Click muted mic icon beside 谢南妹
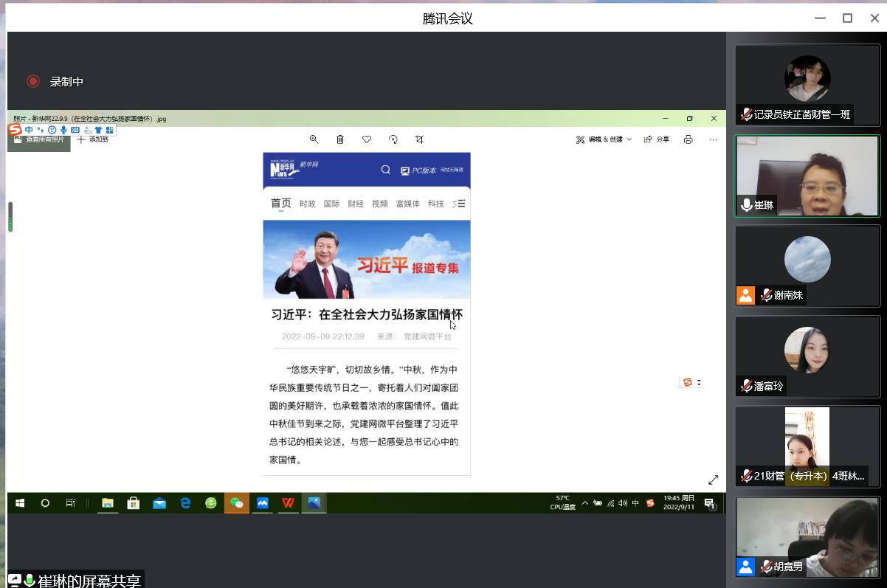Screen dimensions: 887x588 767,295
